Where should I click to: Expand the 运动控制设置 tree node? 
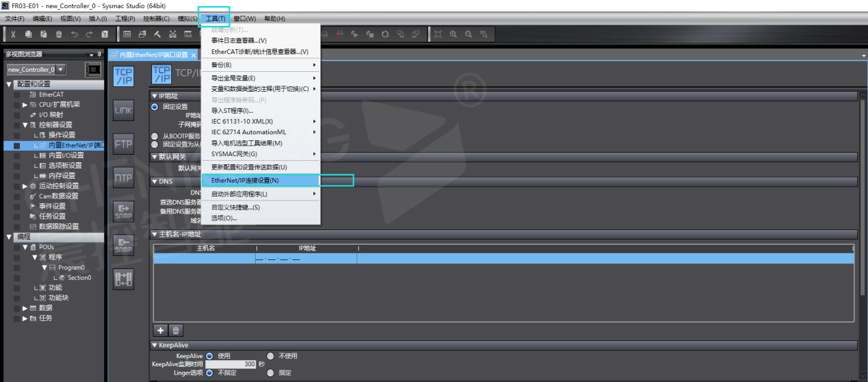[x=25, y=186]
